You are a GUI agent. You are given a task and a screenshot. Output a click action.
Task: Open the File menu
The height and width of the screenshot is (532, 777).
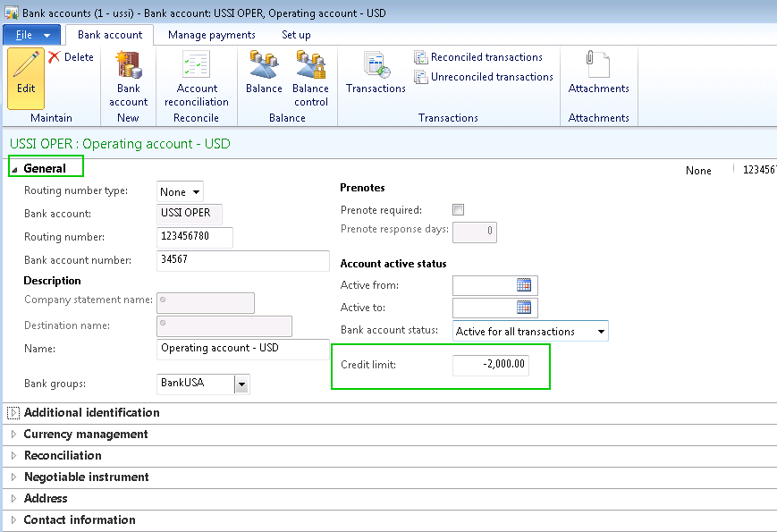pyautogui.click(x=32, y=35)
